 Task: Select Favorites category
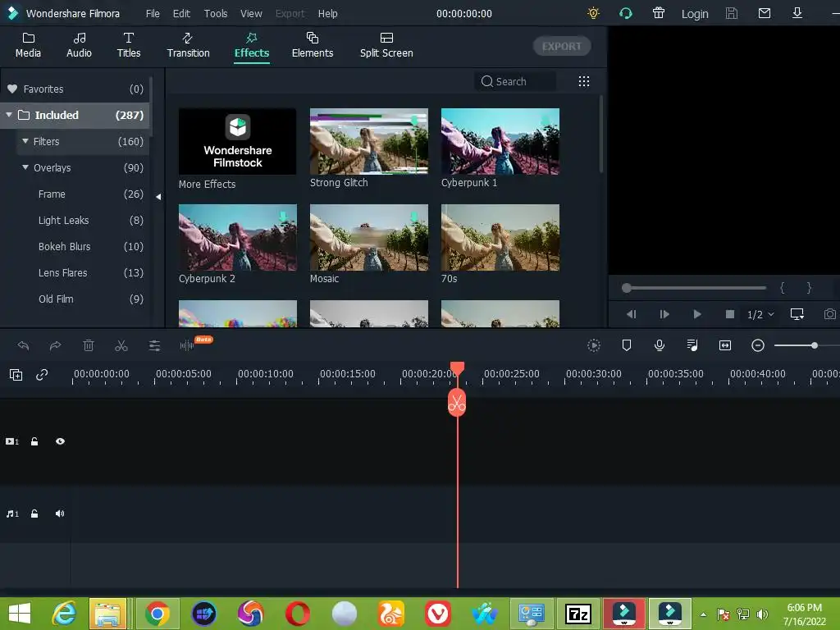tap(75, 89)
